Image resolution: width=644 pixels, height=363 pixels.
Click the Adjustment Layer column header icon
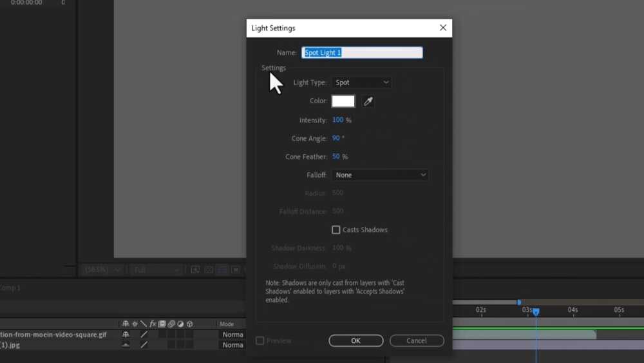point(180,324)
